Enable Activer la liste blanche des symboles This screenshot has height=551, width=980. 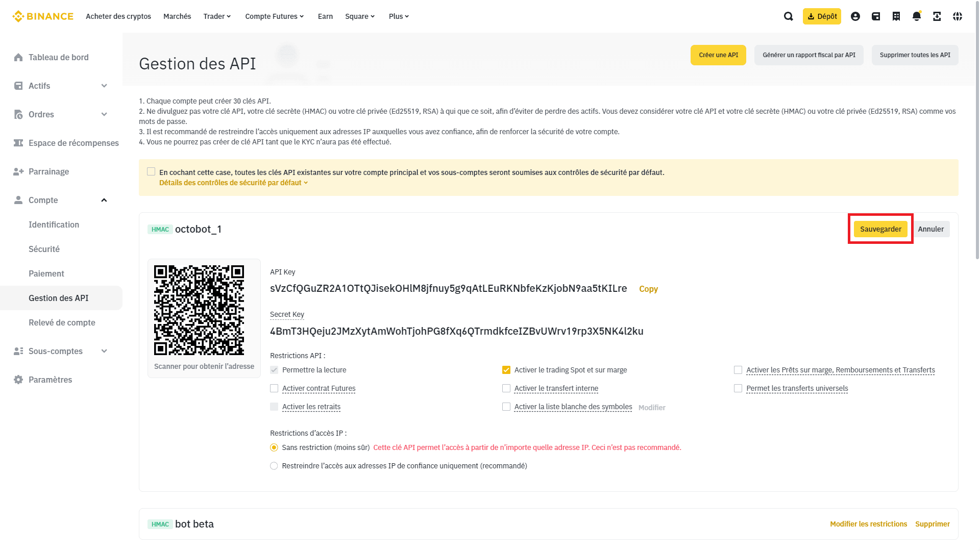point(506,407)
